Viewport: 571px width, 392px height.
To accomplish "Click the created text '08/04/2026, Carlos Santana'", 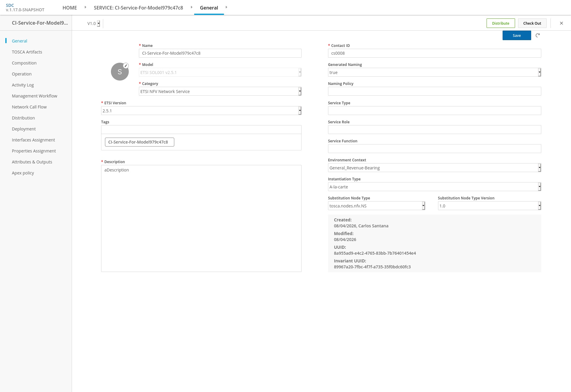I will click(361, 226).
